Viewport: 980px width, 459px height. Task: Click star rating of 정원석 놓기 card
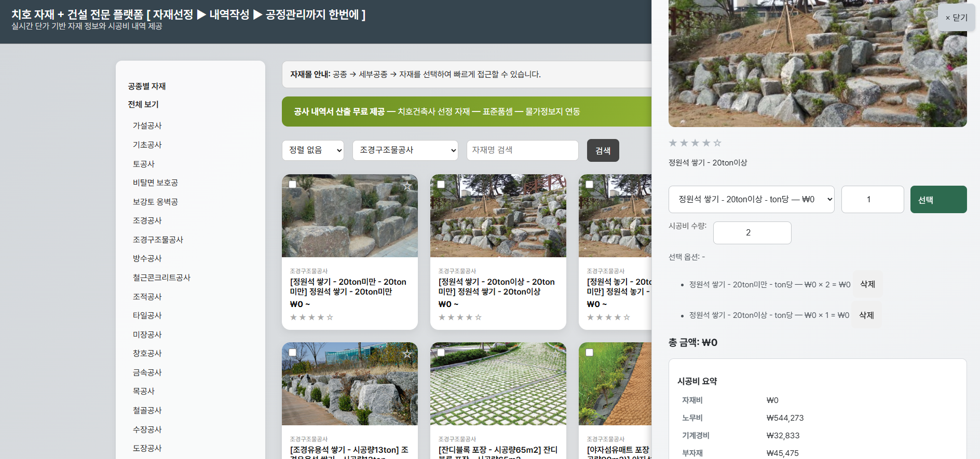pos(608,317)
